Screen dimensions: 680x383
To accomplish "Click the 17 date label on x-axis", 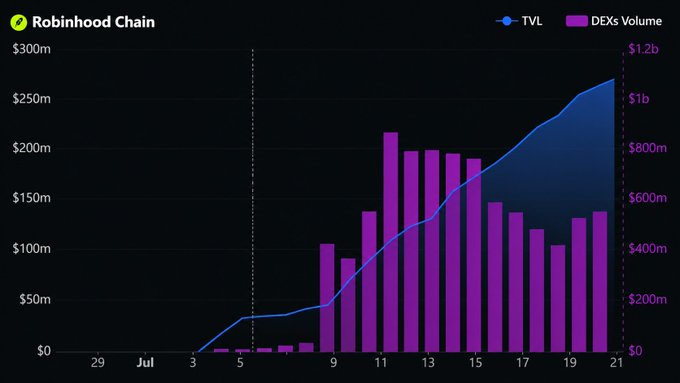I will (x=523, y=363).
